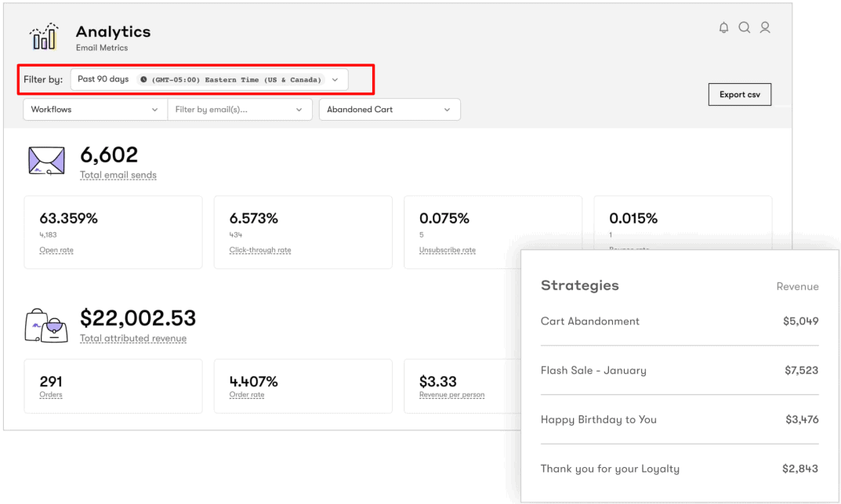
Task: Select the Total email sends label
Action: pyautogui.click(x=118, y=175)
